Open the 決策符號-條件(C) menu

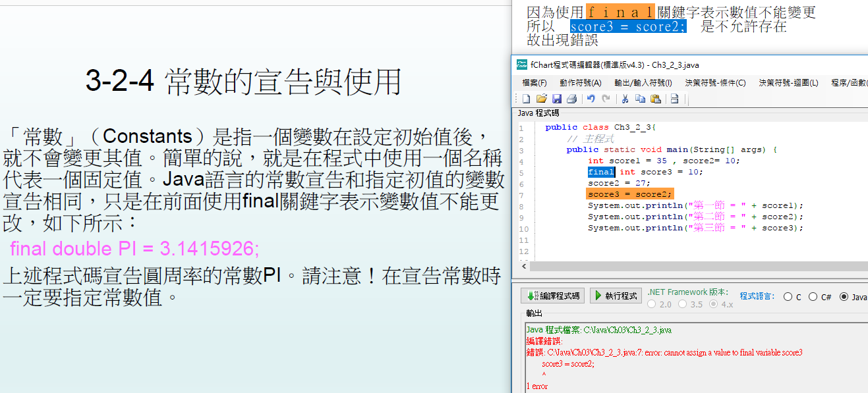pyautogui.click(x=715, y=83)
